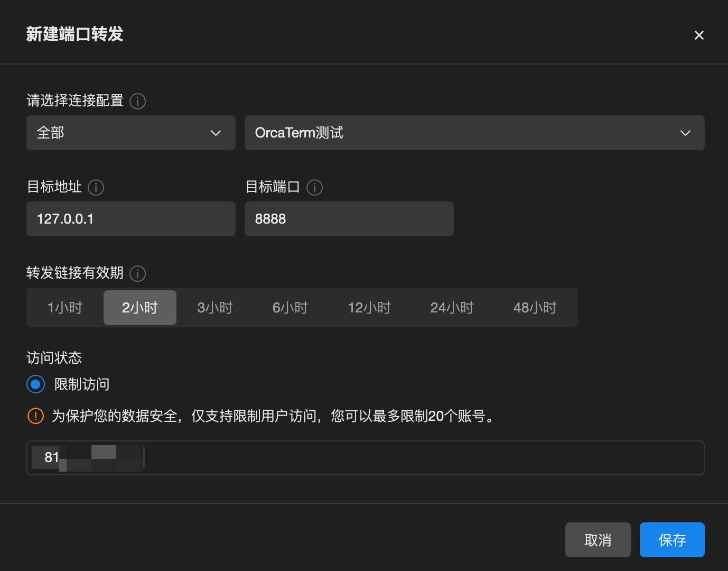The height and width of the screenshot is (571, 728).
Task: Click info icon beside 请选择连接配置
Action: 138,101
